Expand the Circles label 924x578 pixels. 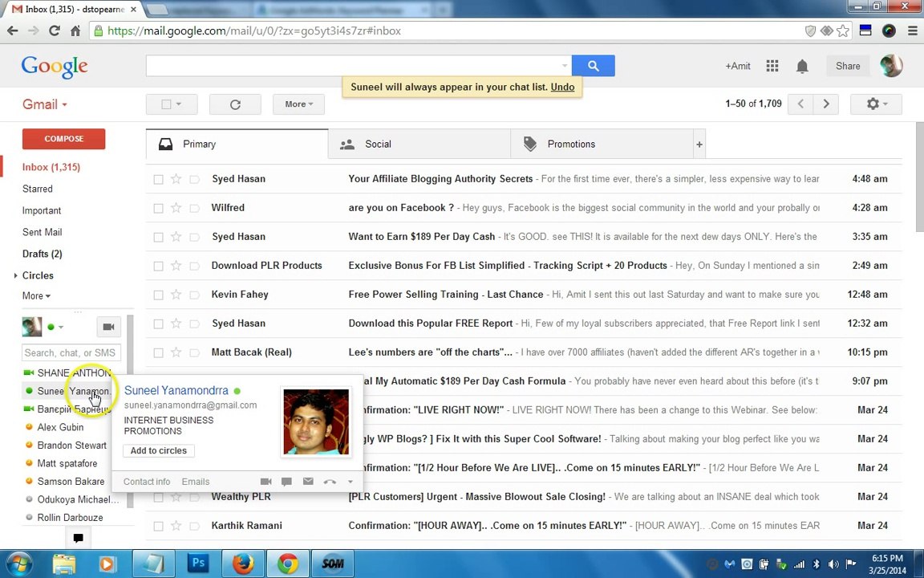pyautogui.click(x=15, y=275)
